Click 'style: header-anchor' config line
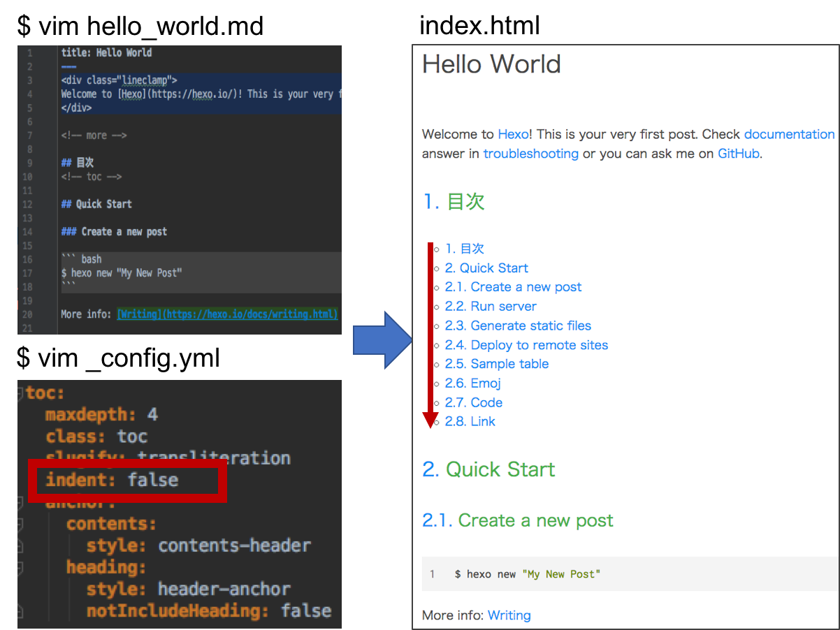The image size is (840, 630). [188, 589]
